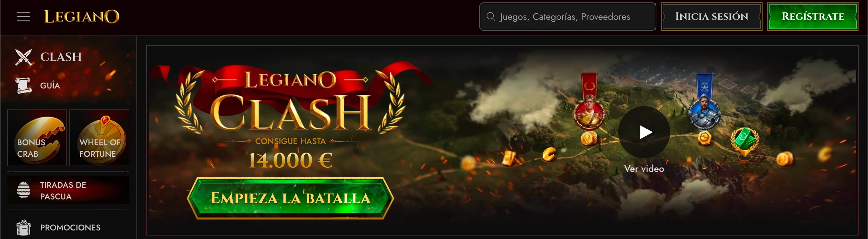Play the Ver video button

tap(644, 132)
